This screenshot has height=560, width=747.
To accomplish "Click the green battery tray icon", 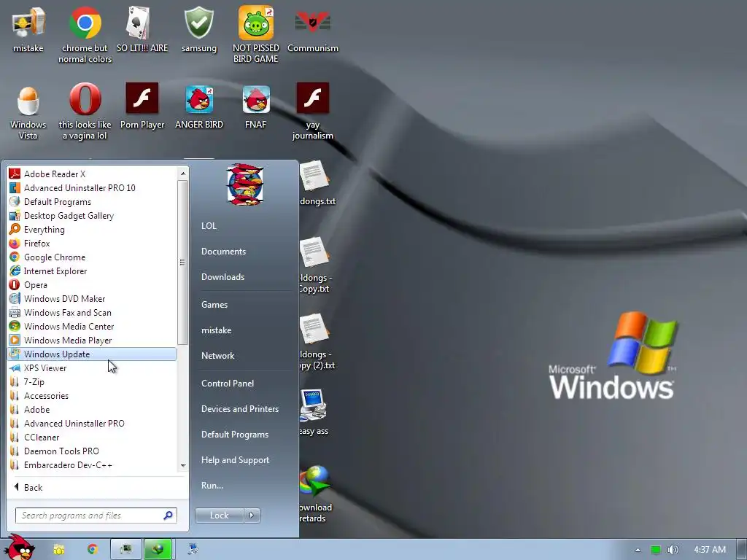I will tap(656, 550).
